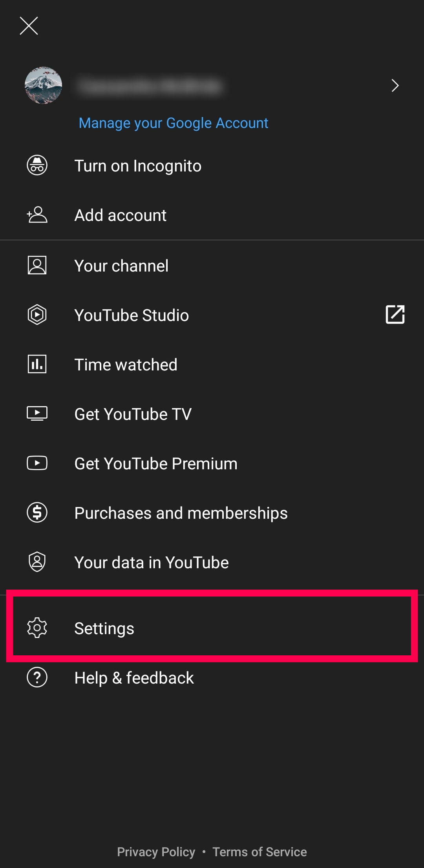Click the Add account person icon
Viewport: 424px width, 868px height.
point(37,215)
